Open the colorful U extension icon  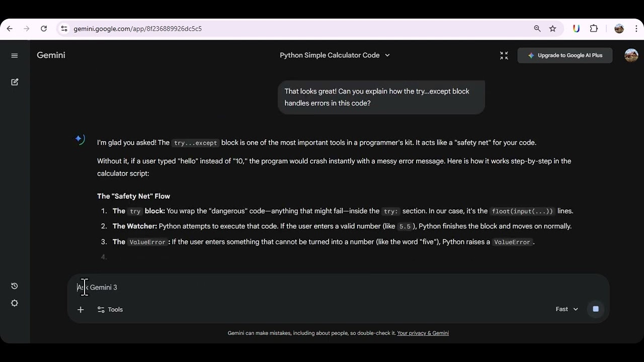click(577, 29)
